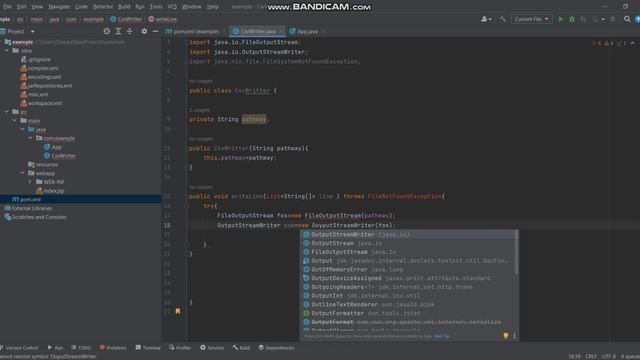Viewport: 640px width, 360px height.
Task: Click the error indicator in editor top right
Action: coord(596,43)
